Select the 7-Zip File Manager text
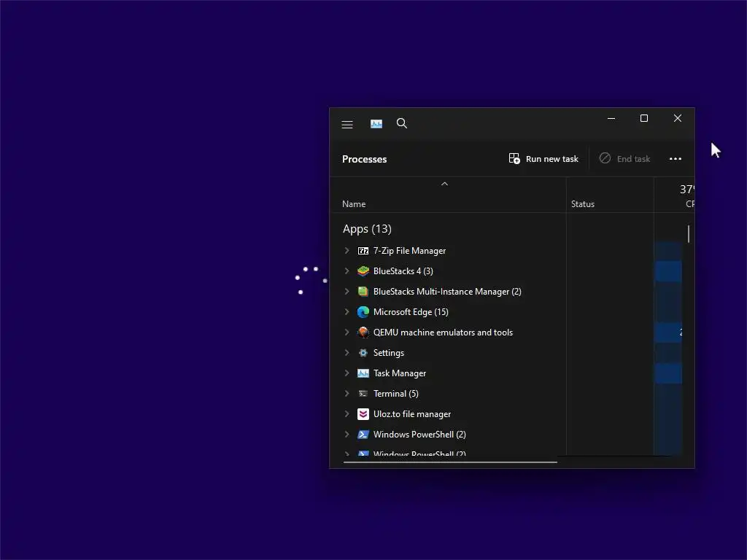Screen dimensions: 747x560 (x=409, y=251)
